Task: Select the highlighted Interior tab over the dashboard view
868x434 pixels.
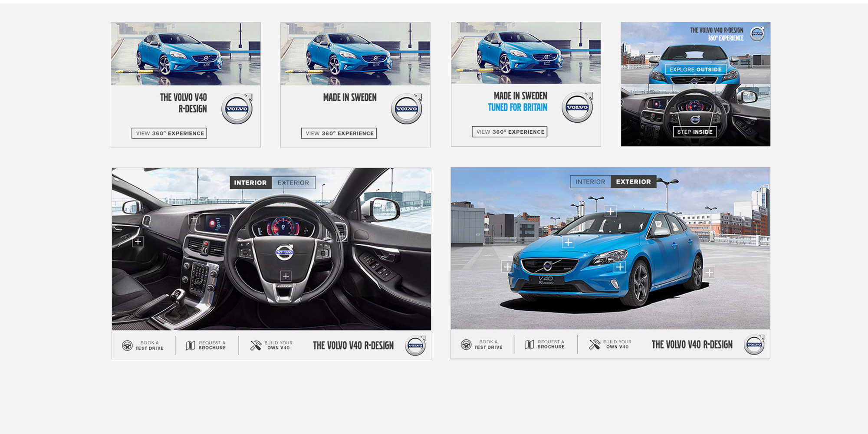Action: click(x=250, y=183)
